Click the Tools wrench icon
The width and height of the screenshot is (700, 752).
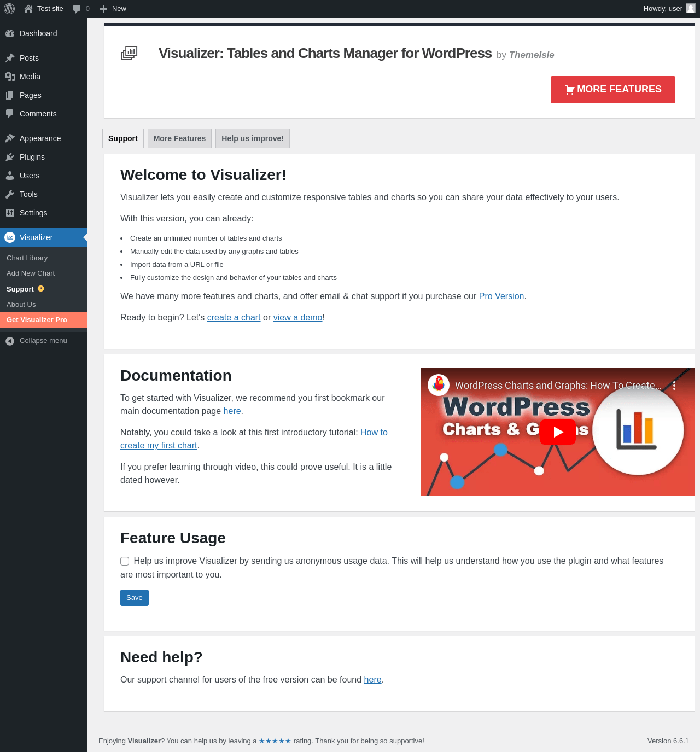(10, 194)
